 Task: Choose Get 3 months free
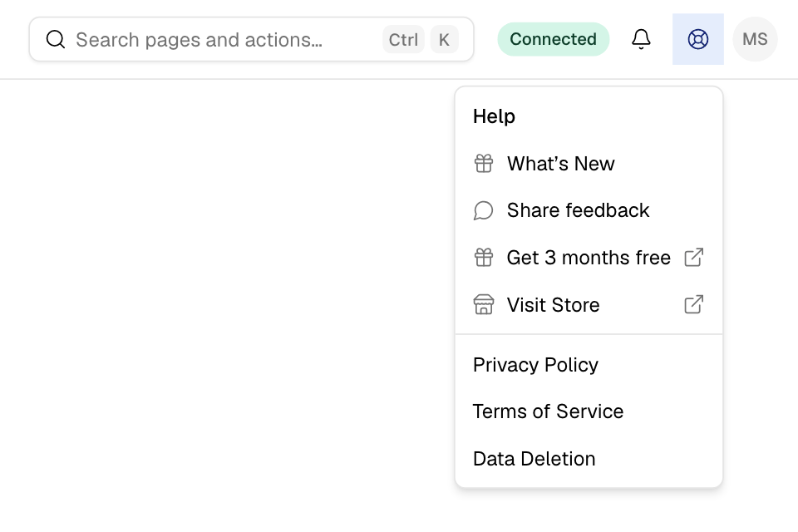click(x=589, y=258)
